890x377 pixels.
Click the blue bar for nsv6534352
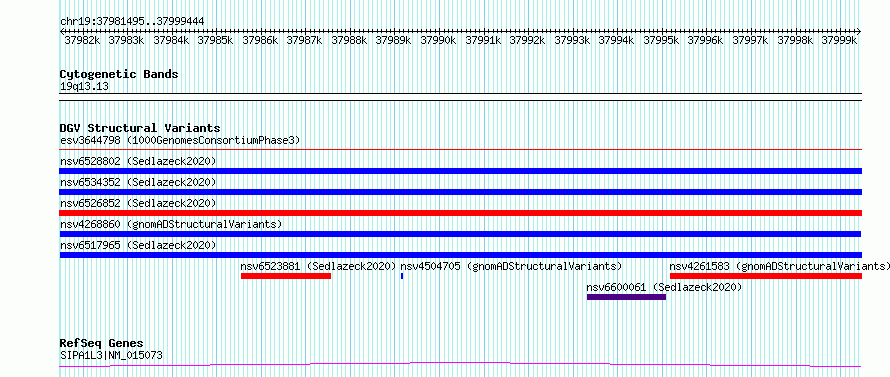(x=460, y=192)
